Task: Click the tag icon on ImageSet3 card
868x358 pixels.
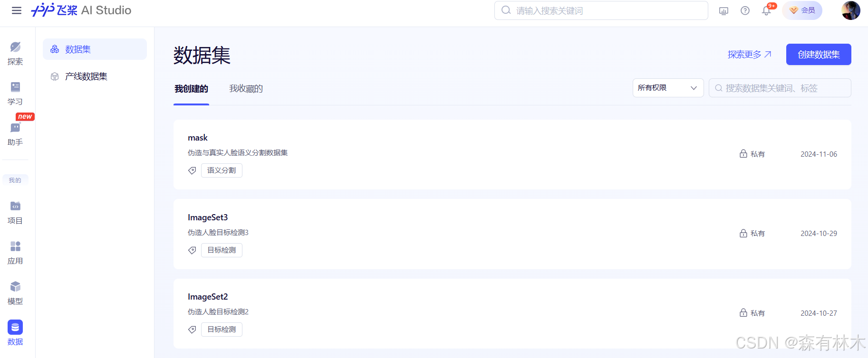Action: 192,250
